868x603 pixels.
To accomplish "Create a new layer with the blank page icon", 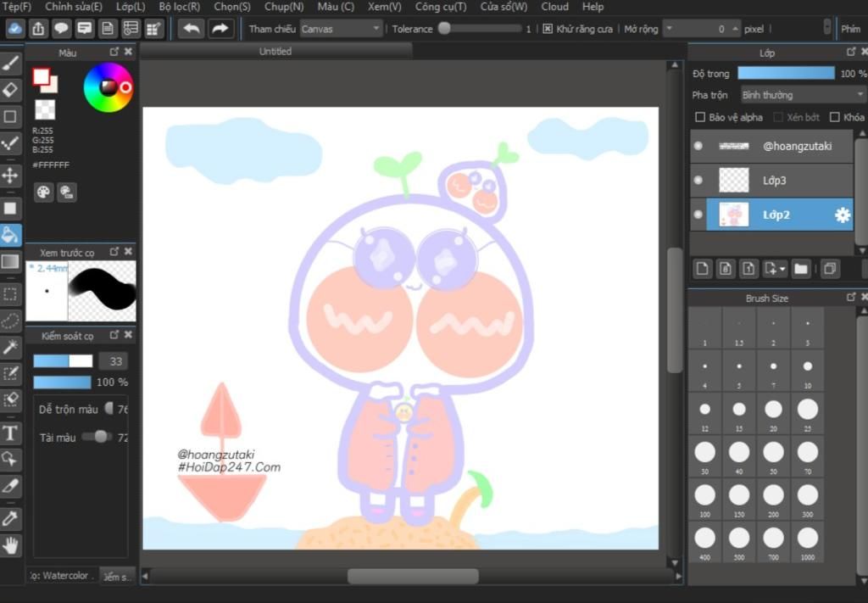I will coord(703,269).
